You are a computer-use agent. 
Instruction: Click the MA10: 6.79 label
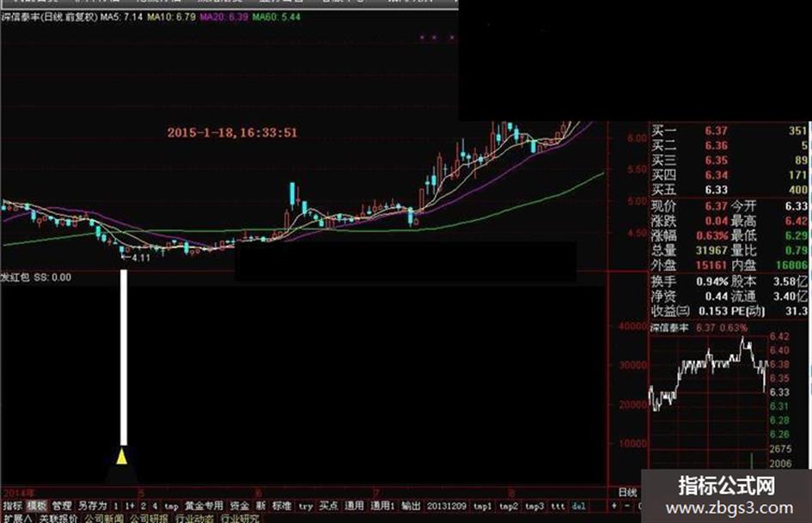coord(171,17)
